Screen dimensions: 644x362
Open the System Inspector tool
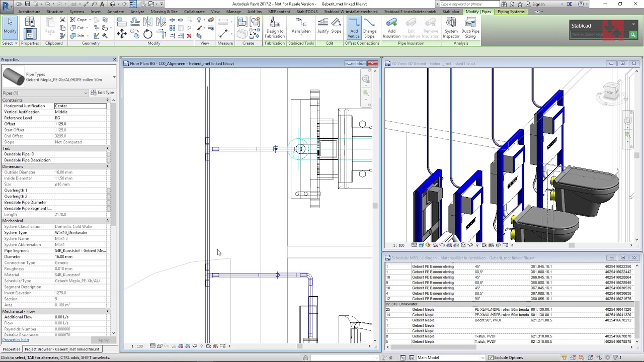[451, 28]
